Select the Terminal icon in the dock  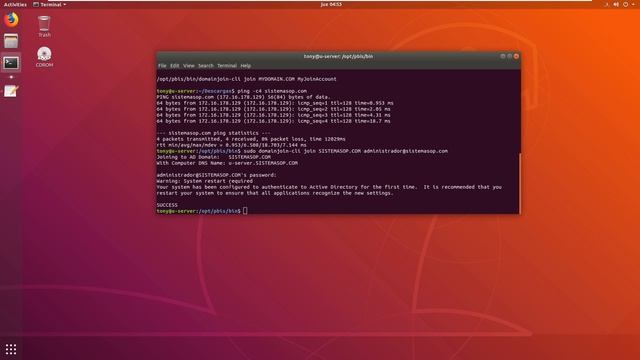[x=11, y=63]
